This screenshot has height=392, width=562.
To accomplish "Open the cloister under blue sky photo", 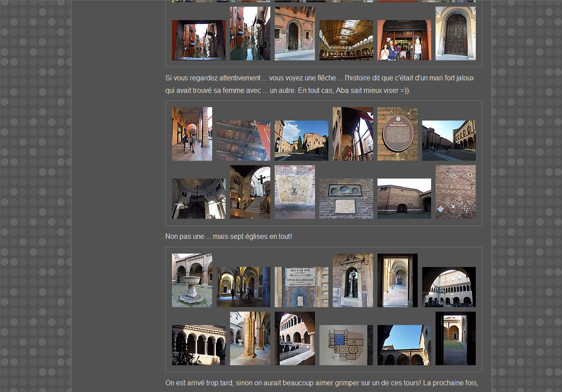I will coord(404,345).
